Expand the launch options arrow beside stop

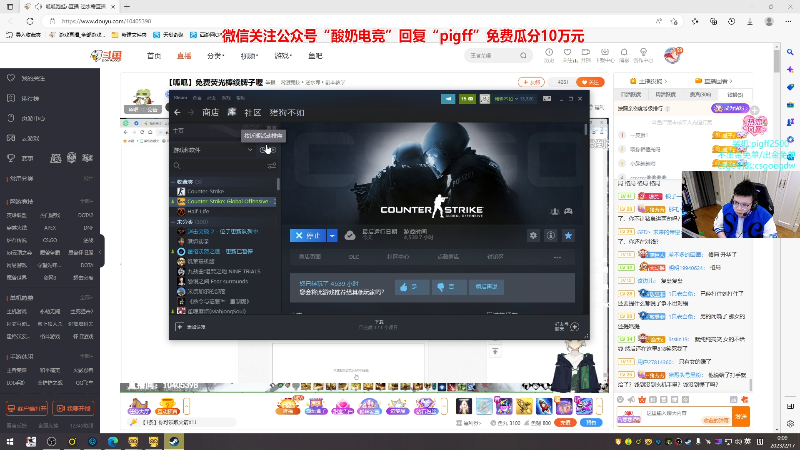332,235
